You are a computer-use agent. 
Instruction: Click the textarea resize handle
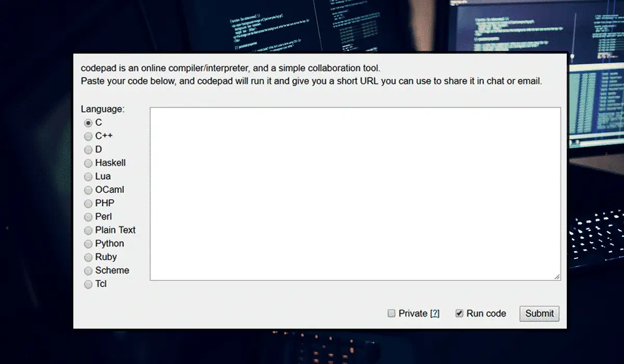(x=558, y=277)
